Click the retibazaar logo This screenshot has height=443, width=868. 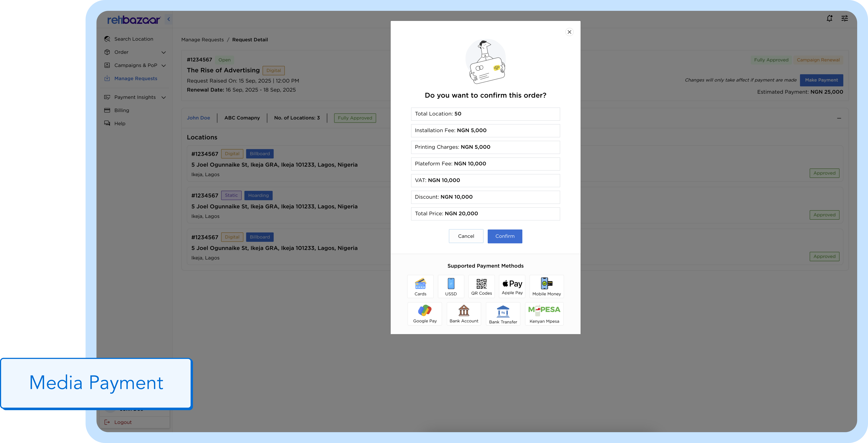pyautogui.click(x=134, y=20)
